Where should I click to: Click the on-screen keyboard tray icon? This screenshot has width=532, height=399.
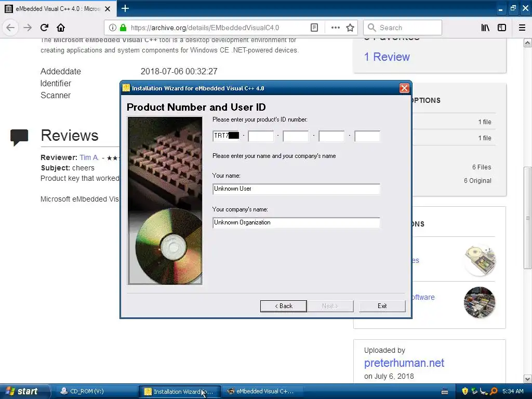pyautogui.click(x=445, y=392)
